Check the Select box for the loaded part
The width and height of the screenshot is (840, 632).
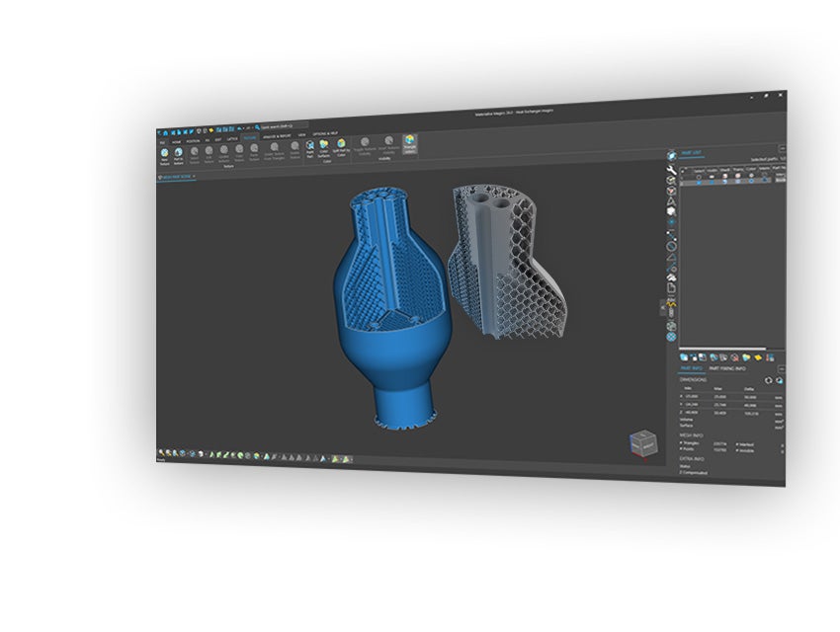click(x=699, y=181)
